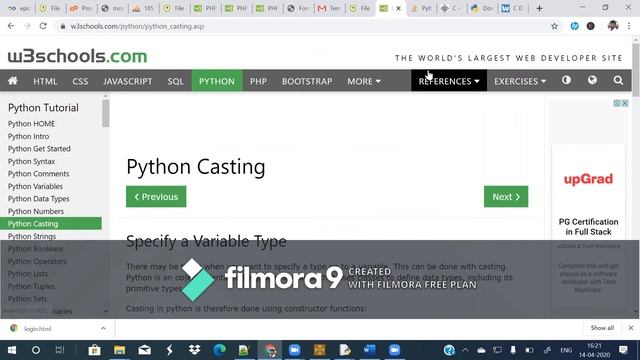The width and height of the screenshot is (640, 360).
Task: Reload the current page
Action: pos(43,26)
